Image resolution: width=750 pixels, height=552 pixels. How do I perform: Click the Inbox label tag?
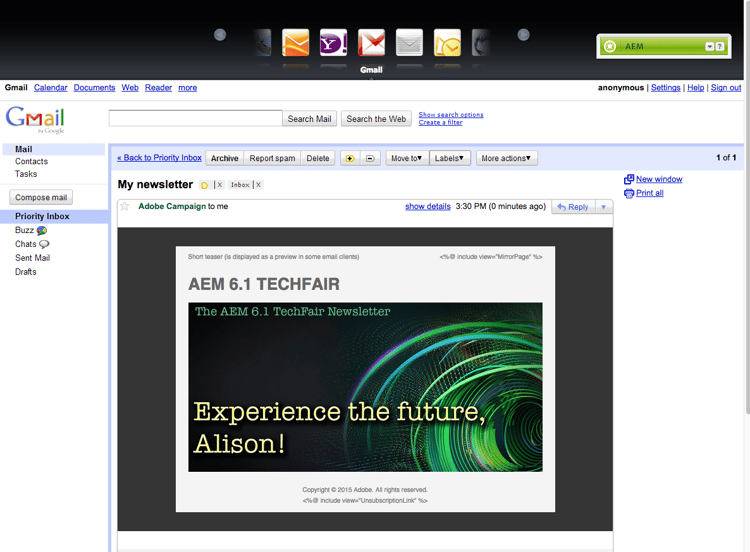240,185
